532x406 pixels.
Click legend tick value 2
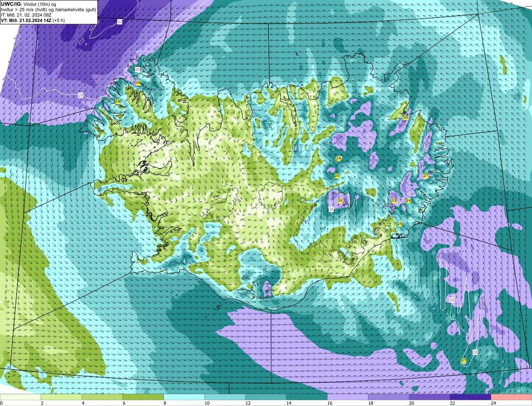pos(42,403)
